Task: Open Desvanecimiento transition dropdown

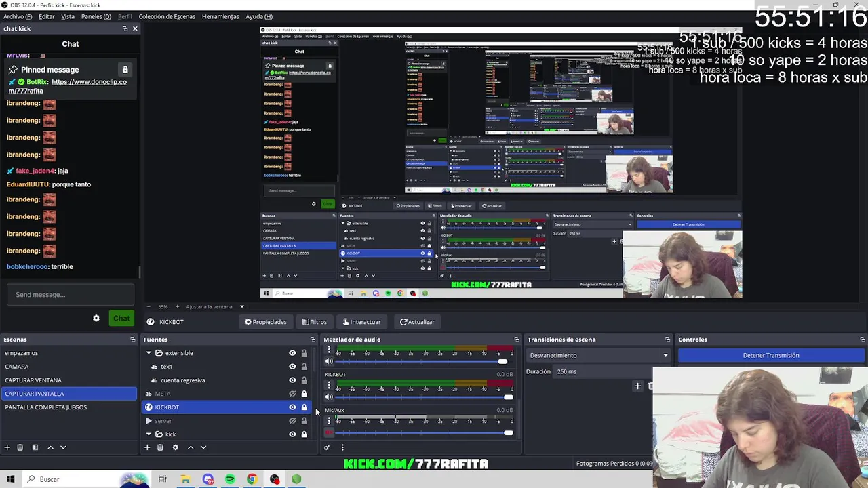Action: pos(599,355)
